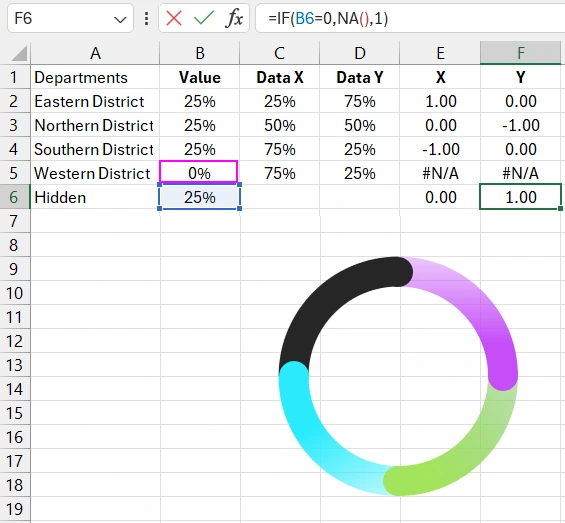The image size is (565, 523).
Task: Select row 6 header
Action: (15, 197)
